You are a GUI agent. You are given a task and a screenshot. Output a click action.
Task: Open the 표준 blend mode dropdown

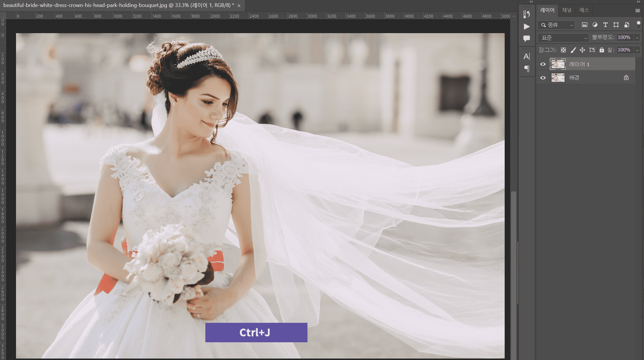point(563,38)
